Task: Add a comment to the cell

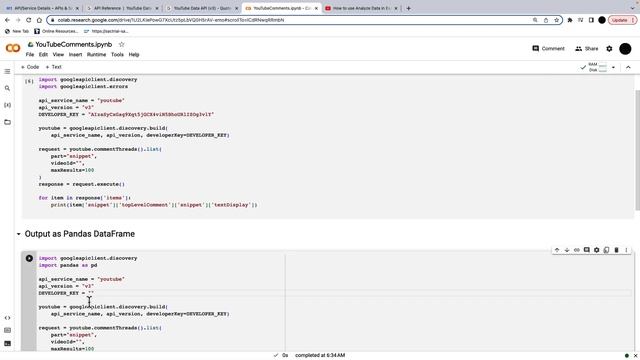Action: [587, 250]
